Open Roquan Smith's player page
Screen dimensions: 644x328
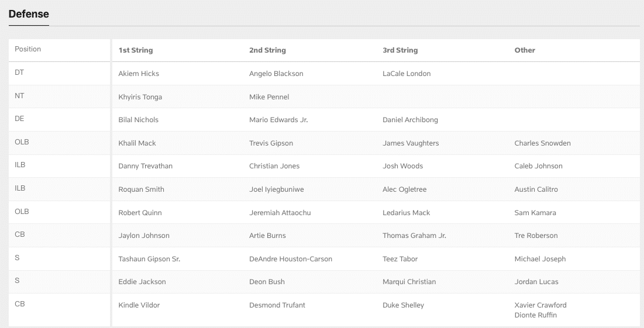tap(141, 189)
